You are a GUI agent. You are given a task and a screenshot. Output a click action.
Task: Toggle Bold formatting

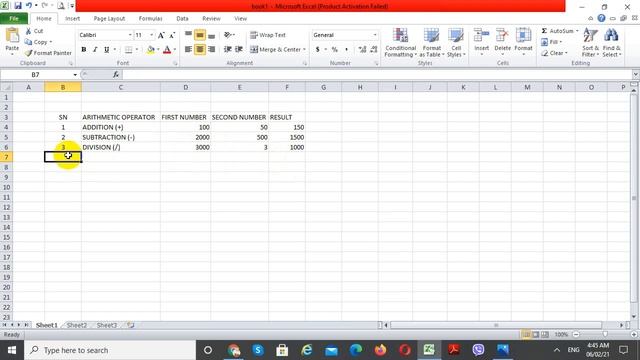pos(84,50)
